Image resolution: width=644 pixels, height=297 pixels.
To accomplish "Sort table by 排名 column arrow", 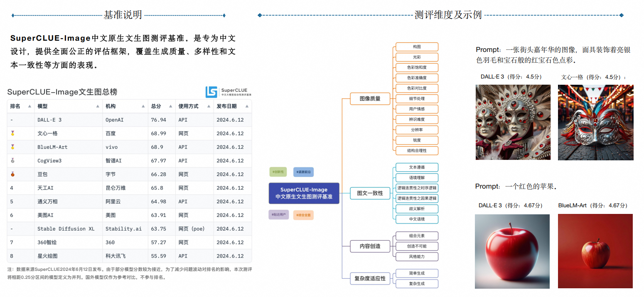I will click(x=29, y=106).
